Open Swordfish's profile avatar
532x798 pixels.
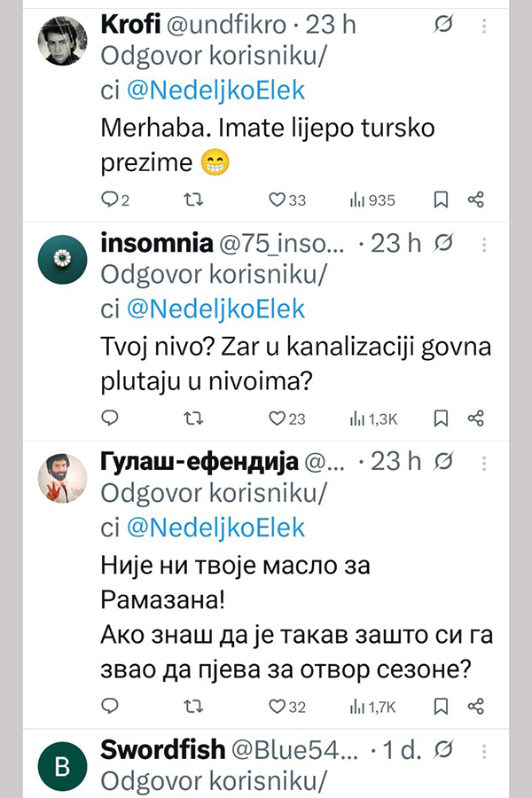(x=65, y=765)
